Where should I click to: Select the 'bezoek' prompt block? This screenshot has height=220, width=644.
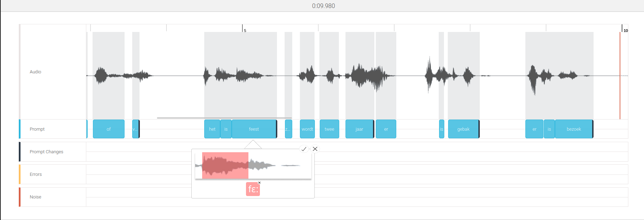pos(574,129)
